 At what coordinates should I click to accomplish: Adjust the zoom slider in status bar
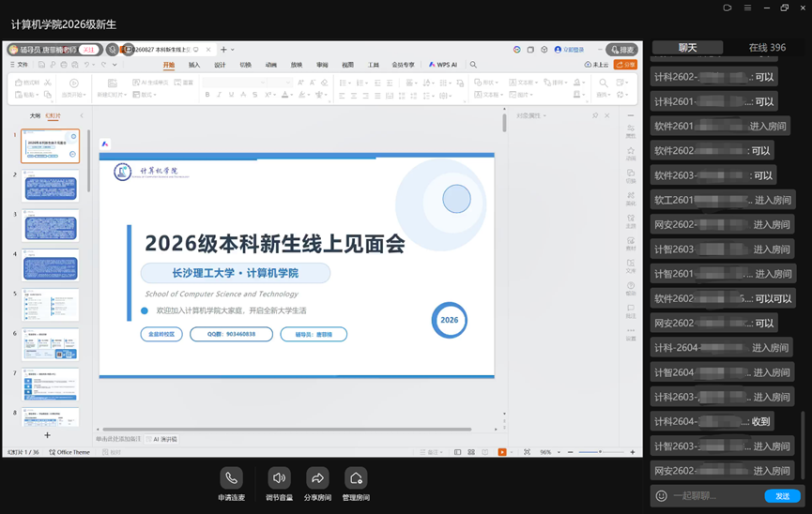pyautogui.click(x=601, y=452)
